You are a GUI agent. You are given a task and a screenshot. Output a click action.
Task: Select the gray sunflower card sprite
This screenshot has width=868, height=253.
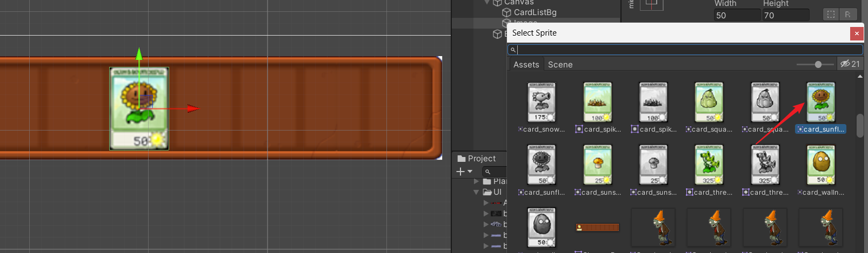(x=542, y=165)
